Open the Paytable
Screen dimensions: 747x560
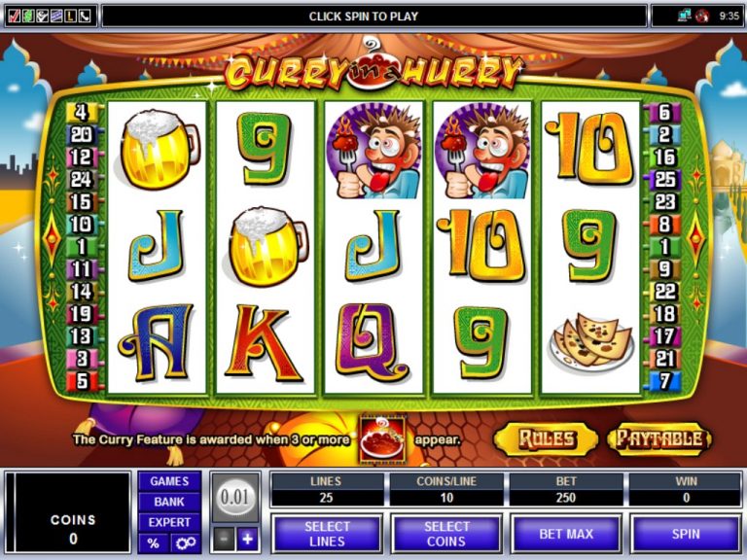[659, 439]
